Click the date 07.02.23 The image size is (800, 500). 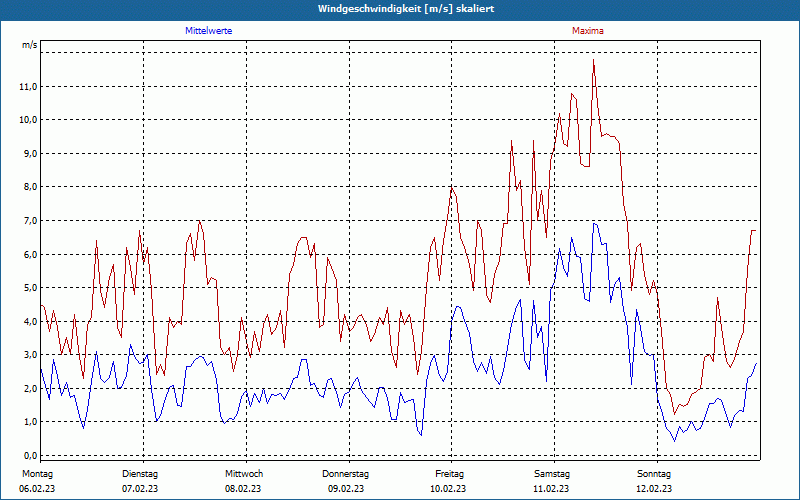140,489
